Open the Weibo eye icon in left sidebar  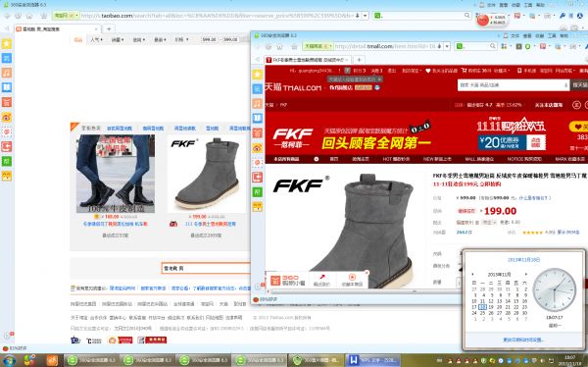click(7, 117)
